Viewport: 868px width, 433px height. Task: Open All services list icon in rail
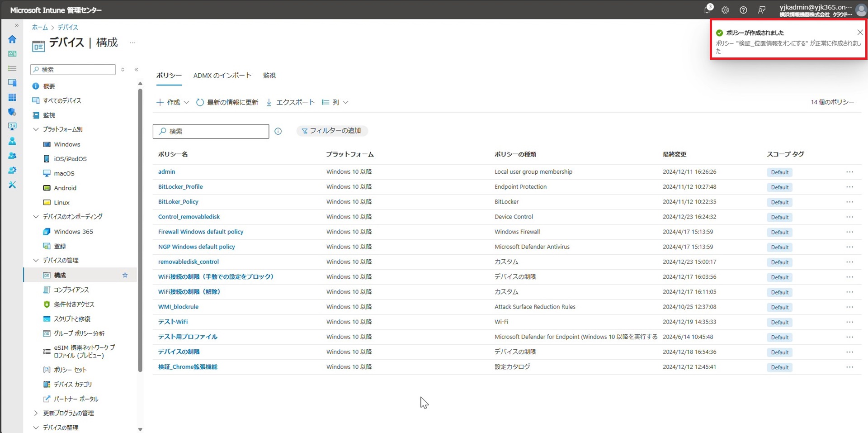[12, 68]
